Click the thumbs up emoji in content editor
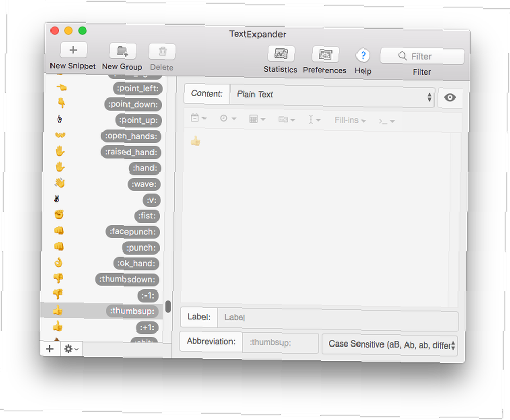Viewport: 510px width, 420px height. click(195, 141)
